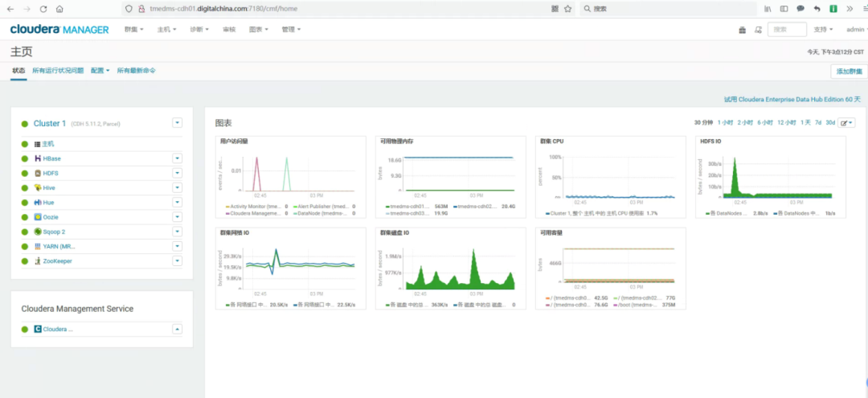This screenshot has height=398, width=868.
Task: Open the chart edit options dropdown
Action: click(x=846, y=123)
